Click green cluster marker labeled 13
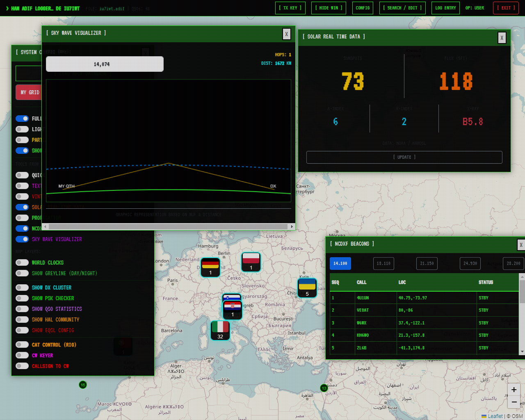This screenshot has height=420, width=525. [x=324, y=388]
